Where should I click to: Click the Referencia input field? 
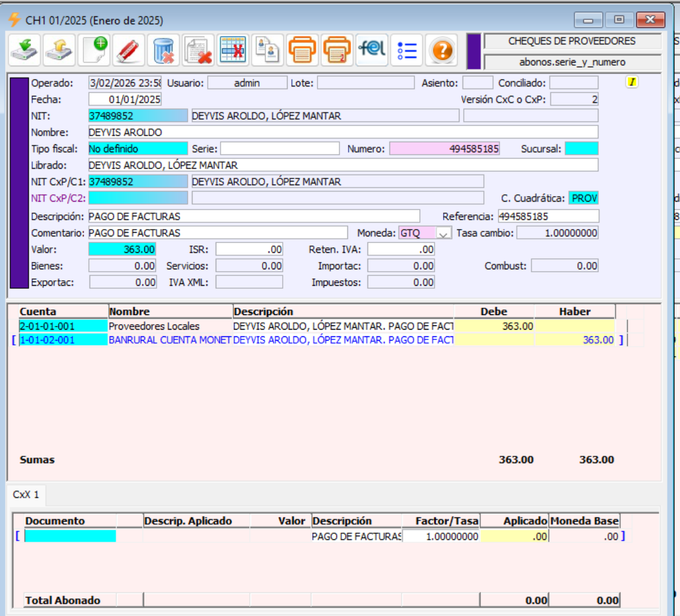(548, 216)
